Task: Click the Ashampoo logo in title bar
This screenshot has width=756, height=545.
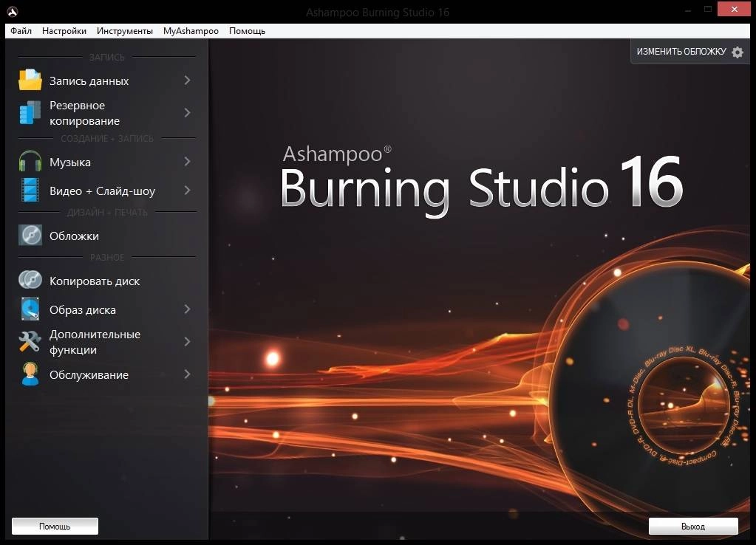Action: point(12,12)
